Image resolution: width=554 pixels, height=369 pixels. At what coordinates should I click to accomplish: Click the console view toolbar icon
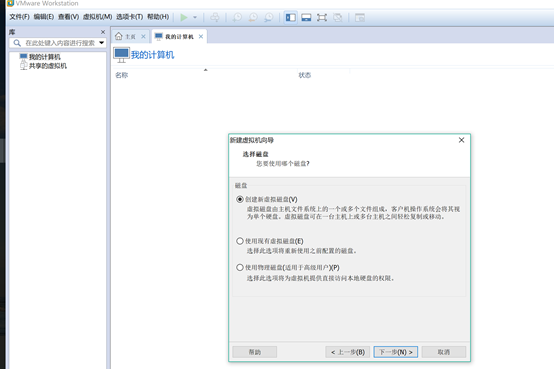(x=360, y=17)
